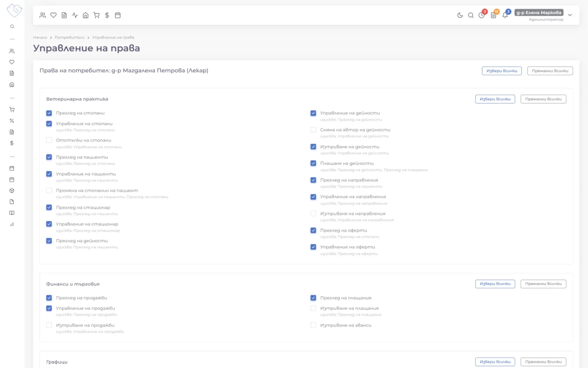Open the document icon with orange badge 12
This screenshot has height=368, width=588.
click(494, 15)
